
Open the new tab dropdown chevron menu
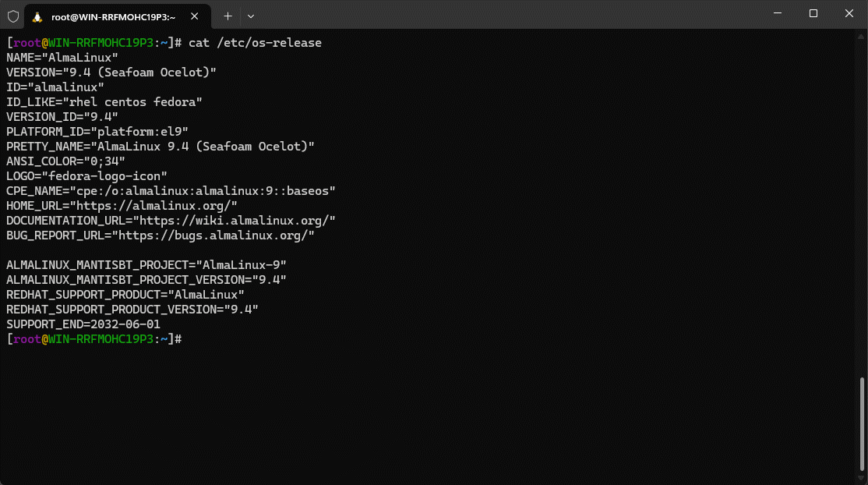tap(250, 16)
